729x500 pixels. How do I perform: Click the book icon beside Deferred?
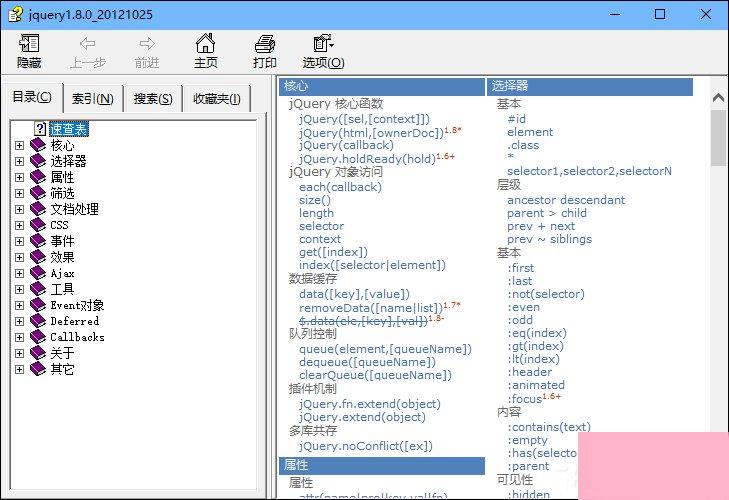[x=38, y=321]
